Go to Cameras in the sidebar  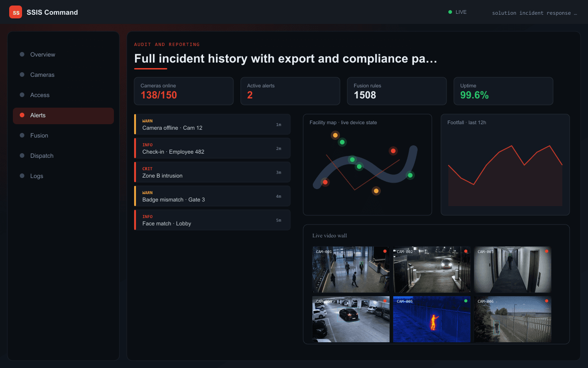tap(63, 75)
